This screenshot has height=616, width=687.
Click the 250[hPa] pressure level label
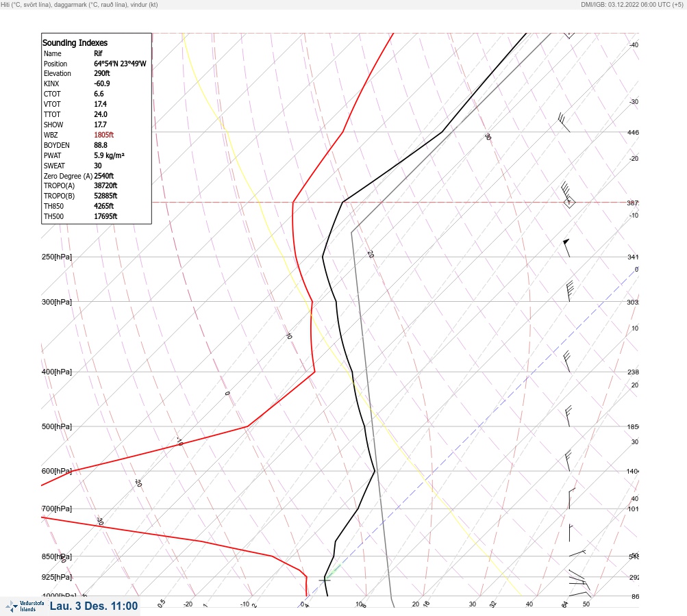[57, 257]
